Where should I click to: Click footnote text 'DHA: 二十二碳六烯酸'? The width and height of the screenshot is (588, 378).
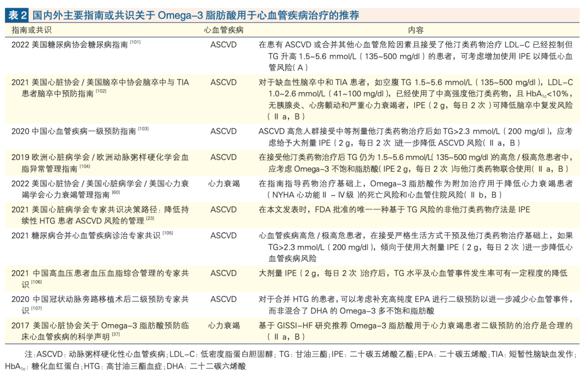pos(206,366)
